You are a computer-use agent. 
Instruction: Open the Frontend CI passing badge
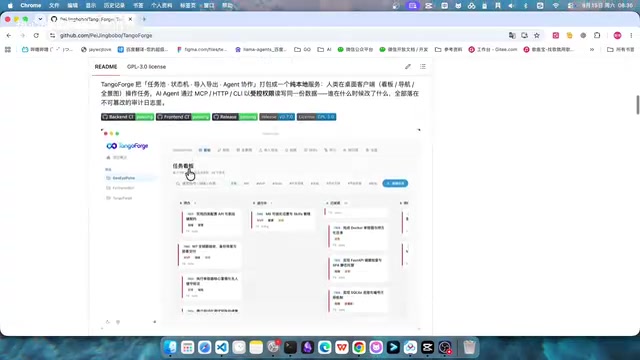(183, 117)
